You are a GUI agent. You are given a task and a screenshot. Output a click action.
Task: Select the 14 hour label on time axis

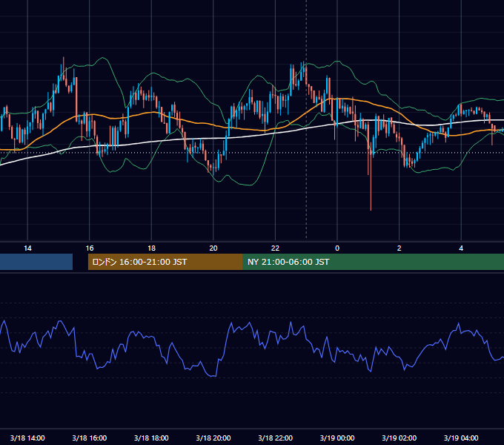tap(27, 248)
